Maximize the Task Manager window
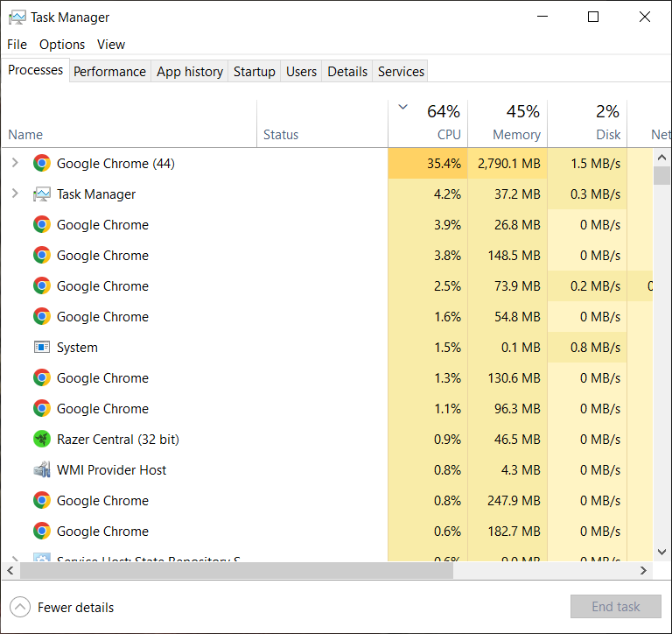This screenshot has width=672, height=634. click(x=593, y=17)
